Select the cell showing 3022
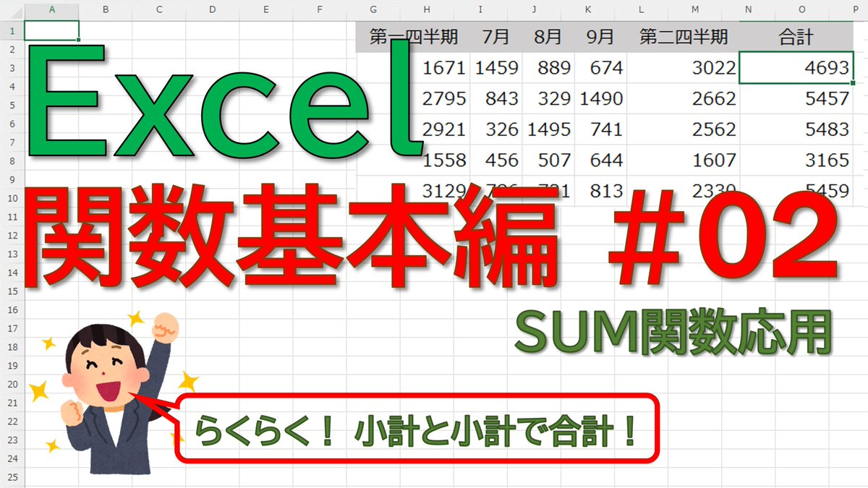Viewport: 868px width, 488px height. tap(684, 68)
